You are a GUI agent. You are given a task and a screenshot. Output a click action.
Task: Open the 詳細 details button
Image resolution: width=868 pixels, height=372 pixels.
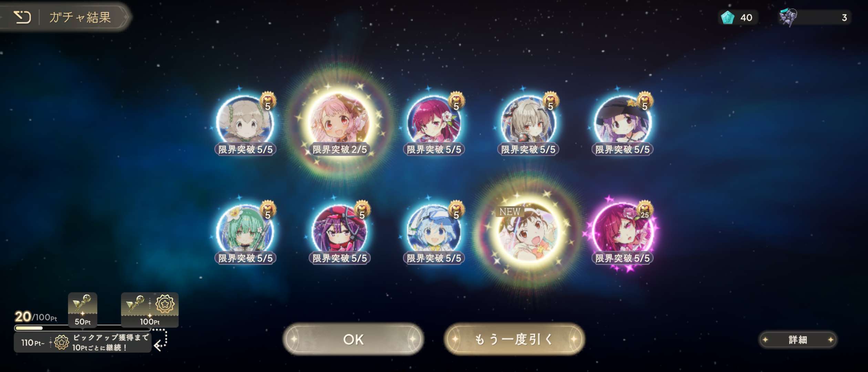pos(798,340)
